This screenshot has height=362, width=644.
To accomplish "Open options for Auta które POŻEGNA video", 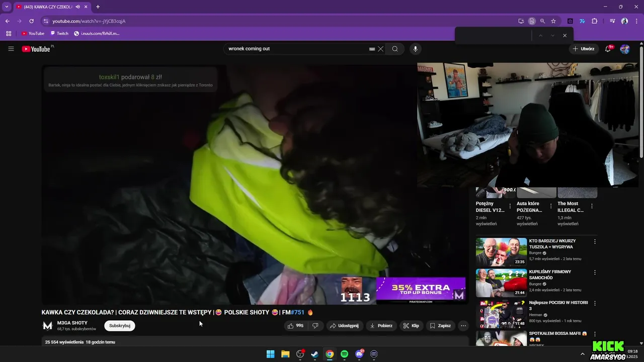I will [551, 206].
